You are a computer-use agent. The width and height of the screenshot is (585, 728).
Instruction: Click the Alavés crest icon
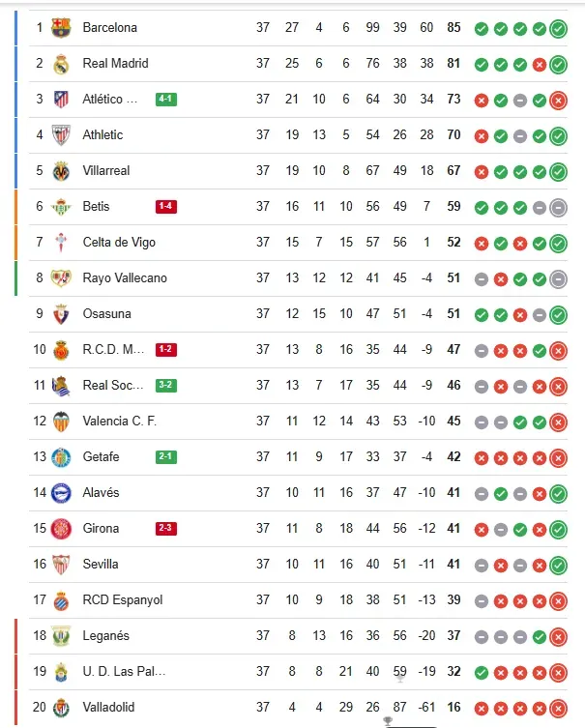point(61,493)
